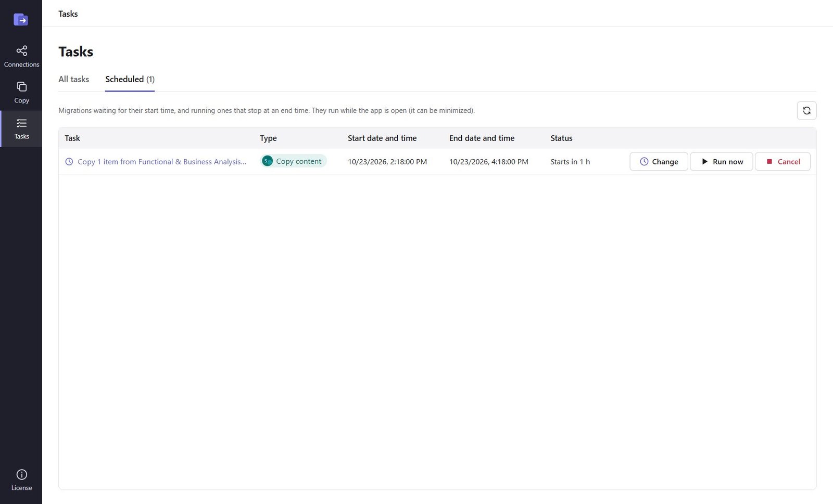Screen dimensions: 833x504
Task: Click the large Tasks page heading
Action: pos(76,51)
